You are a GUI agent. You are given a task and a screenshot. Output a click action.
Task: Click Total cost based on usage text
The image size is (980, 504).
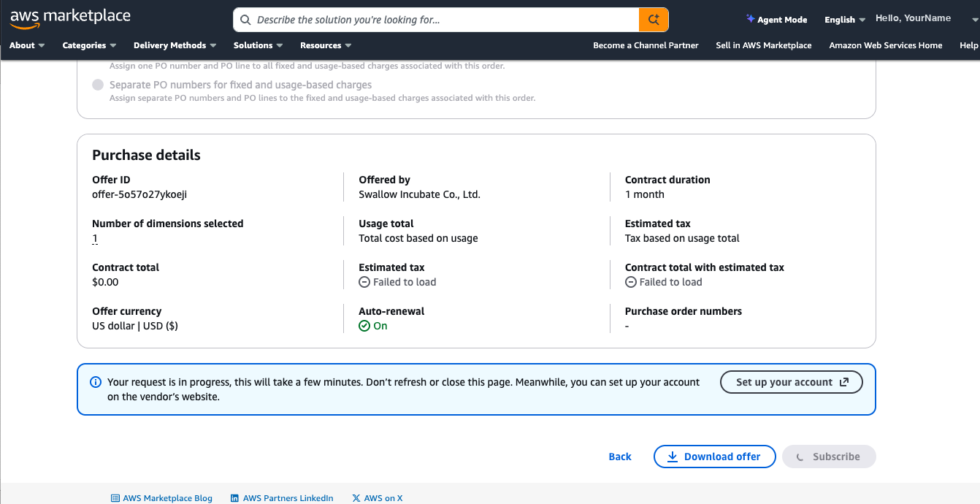(418, 238)
